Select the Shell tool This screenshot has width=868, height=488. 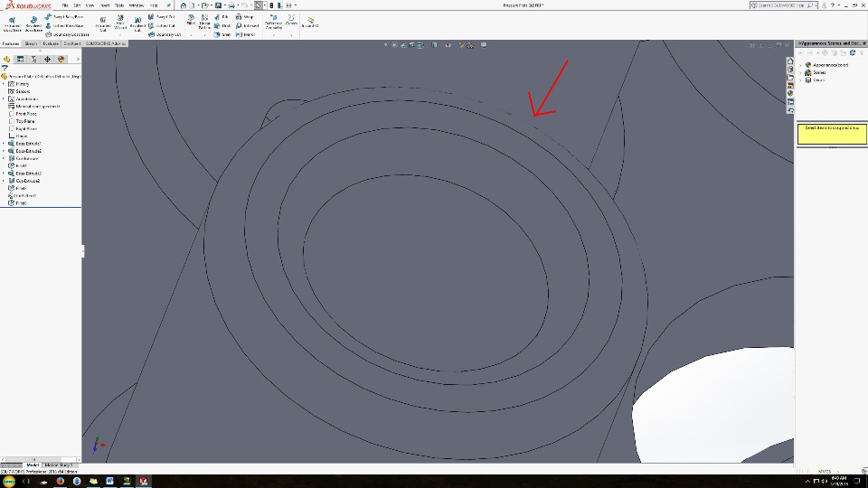click(x=222, y=34)
